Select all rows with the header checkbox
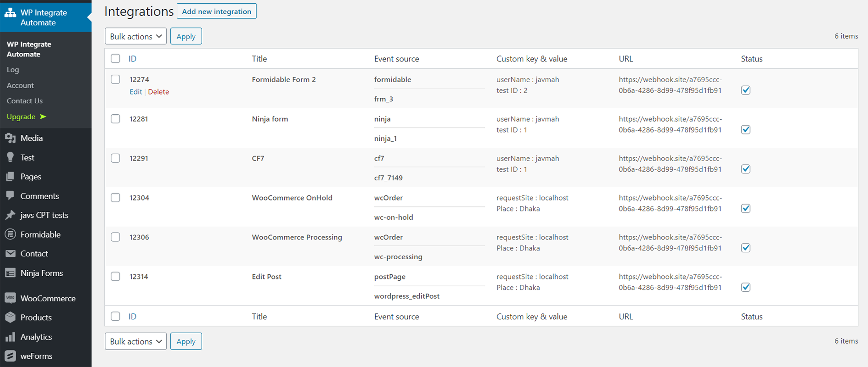 coord(116,59)
